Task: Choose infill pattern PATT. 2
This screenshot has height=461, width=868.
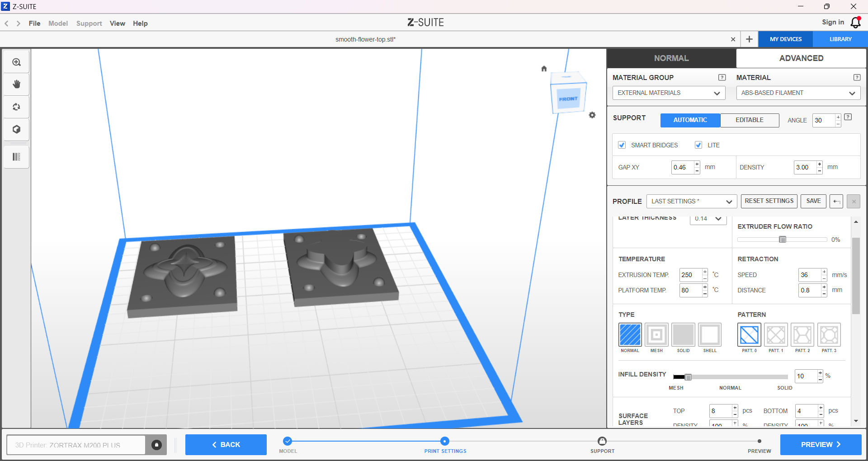Action: coord(802,335)
